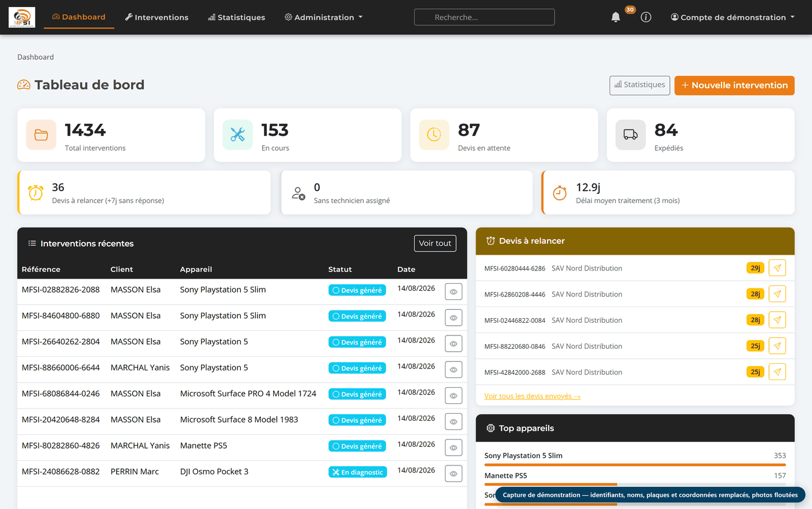Send reminder for quote MFSI-62860208-4446
This screenshot has height=509, width=812.
coord(777,294)
